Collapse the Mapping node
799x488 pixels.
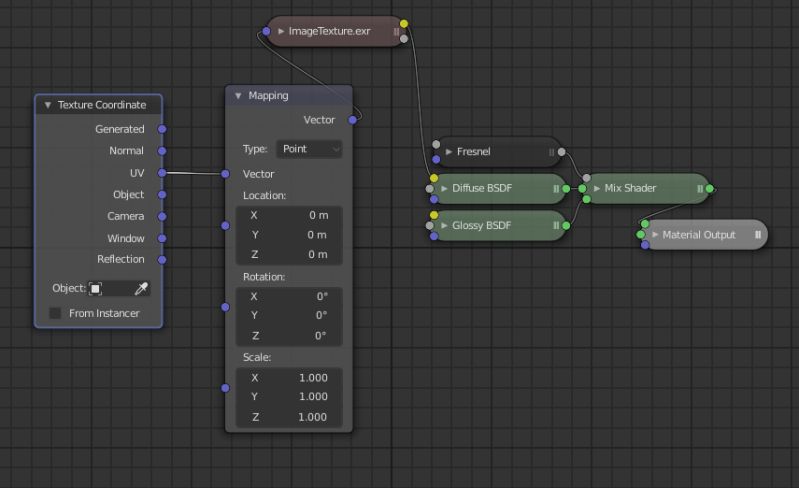pos(238,96)
